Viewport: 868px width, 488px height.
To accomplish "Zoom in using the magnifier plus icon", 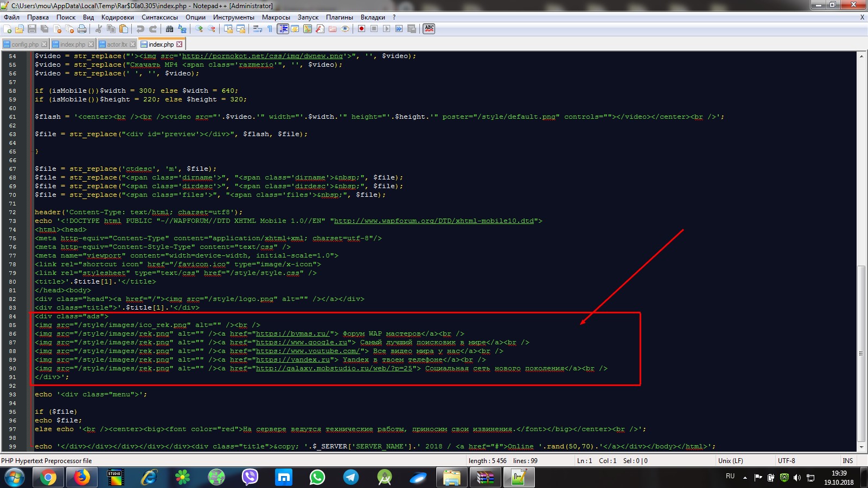I will (199, 29).
